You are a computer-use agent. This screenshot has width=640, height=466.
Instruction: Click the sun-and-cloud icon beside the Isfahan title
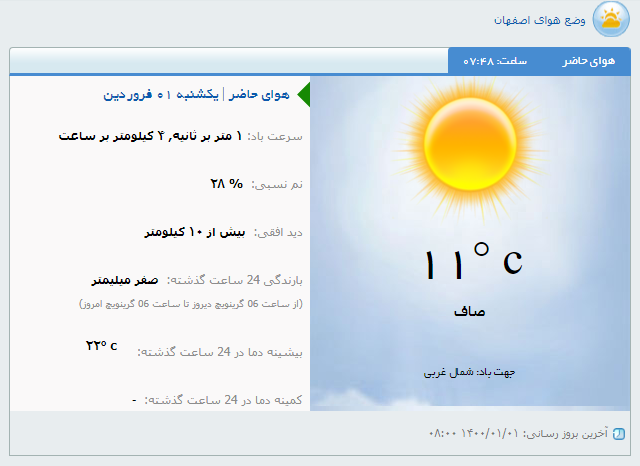click(610, 19)
